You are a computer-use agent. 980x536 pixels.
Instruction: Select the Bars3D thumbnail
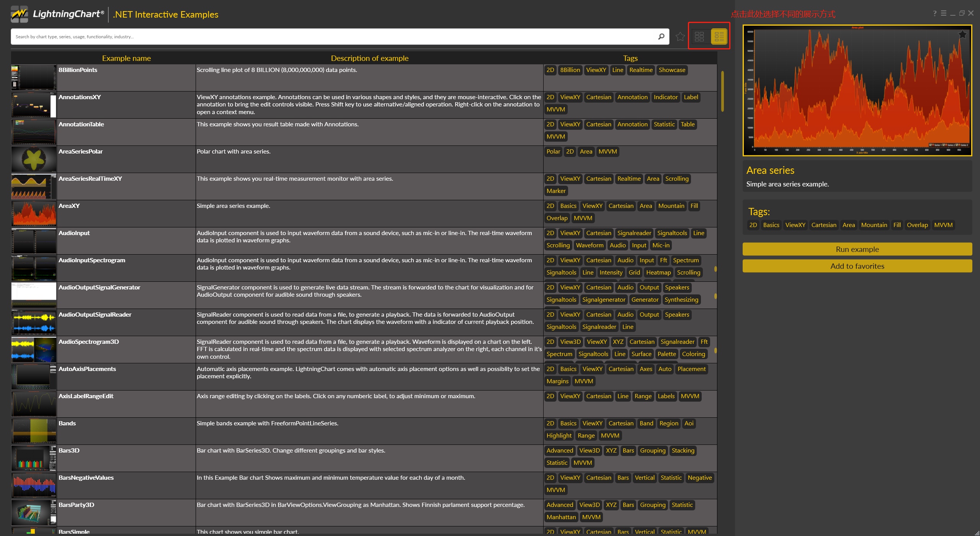point(34,458)
